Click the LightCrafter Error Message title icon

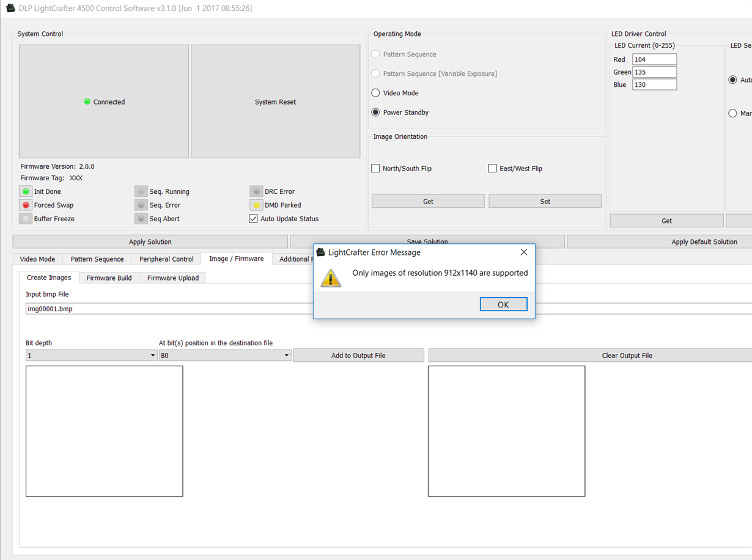click(320, 252)
